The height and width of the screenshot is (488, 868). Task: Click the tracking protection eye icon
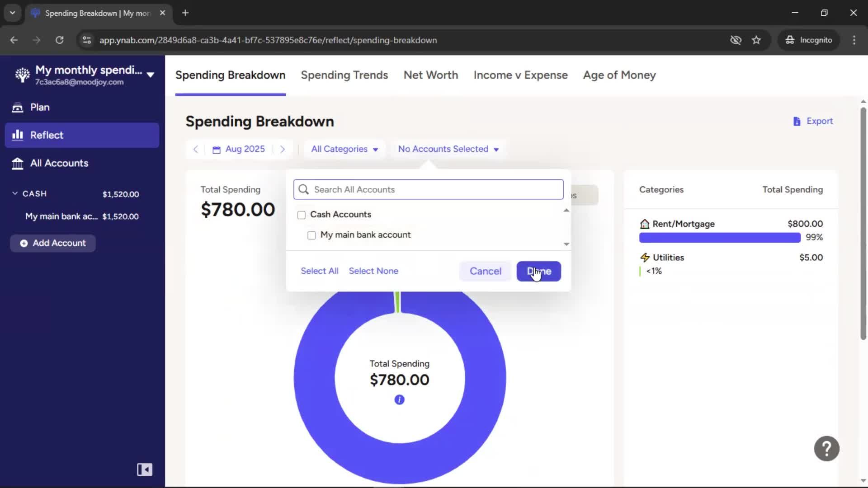(x=736, y=40)
